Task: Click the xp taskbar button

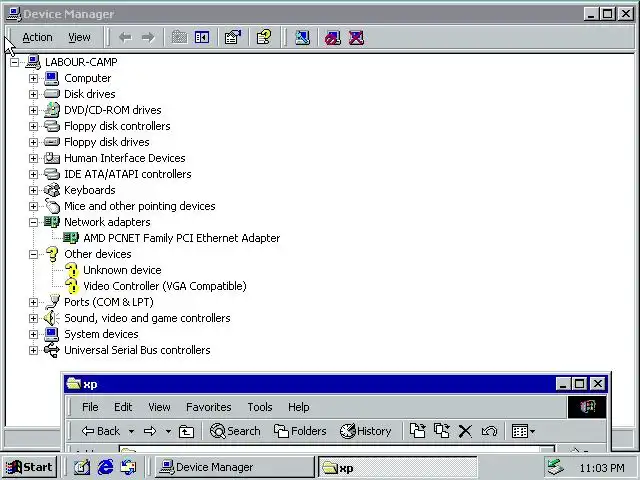Action: [398, 468]
